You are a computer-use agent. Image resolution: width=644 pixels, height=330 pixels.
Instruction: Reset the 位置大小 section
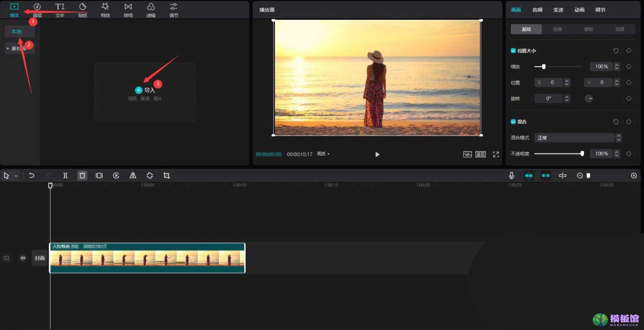[615, 51]
